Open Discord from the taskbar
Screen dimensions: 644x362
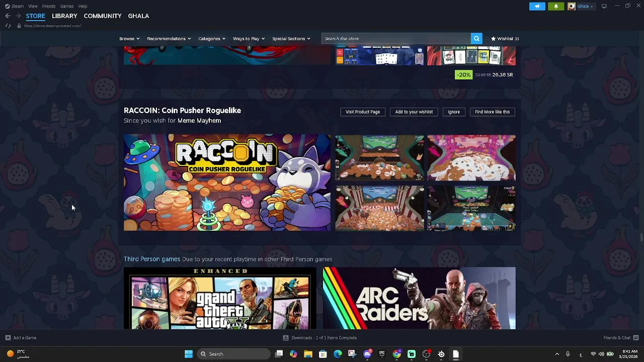(x=367, y=354)
